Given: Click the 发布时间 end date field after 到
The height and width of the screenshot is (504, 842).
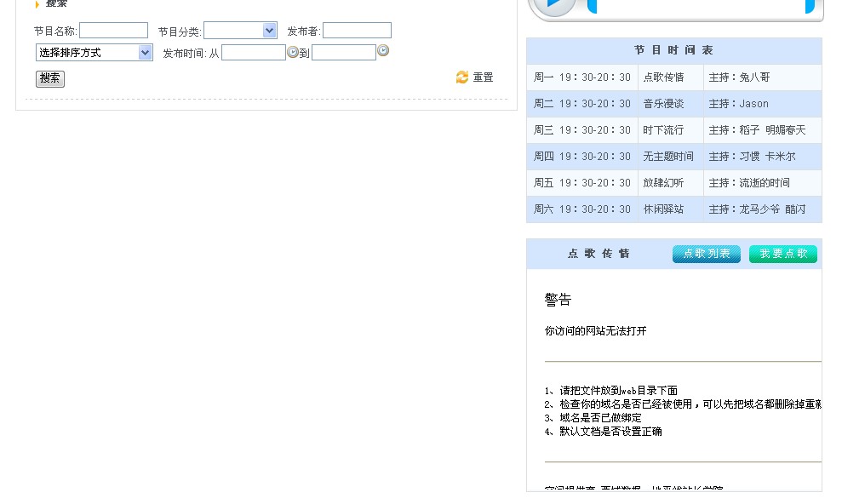Looking at the screenshot, I should [344, 52].
